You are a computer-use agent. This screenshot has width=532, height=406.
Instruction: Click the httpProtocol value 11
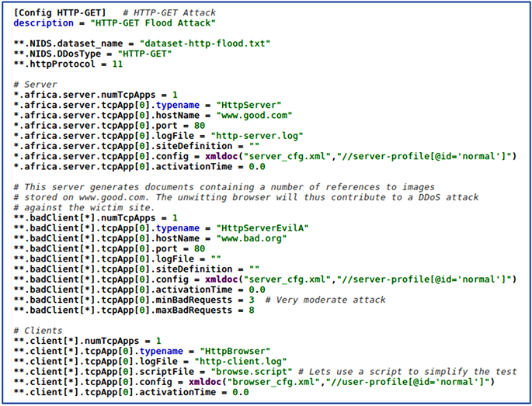coord(117,64)
